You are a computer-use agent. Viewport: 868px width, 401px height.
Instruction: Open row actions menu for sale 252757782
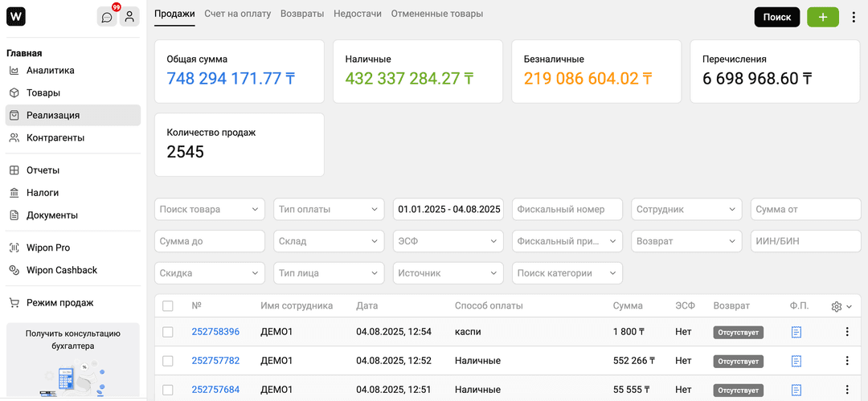click(846, 361)
